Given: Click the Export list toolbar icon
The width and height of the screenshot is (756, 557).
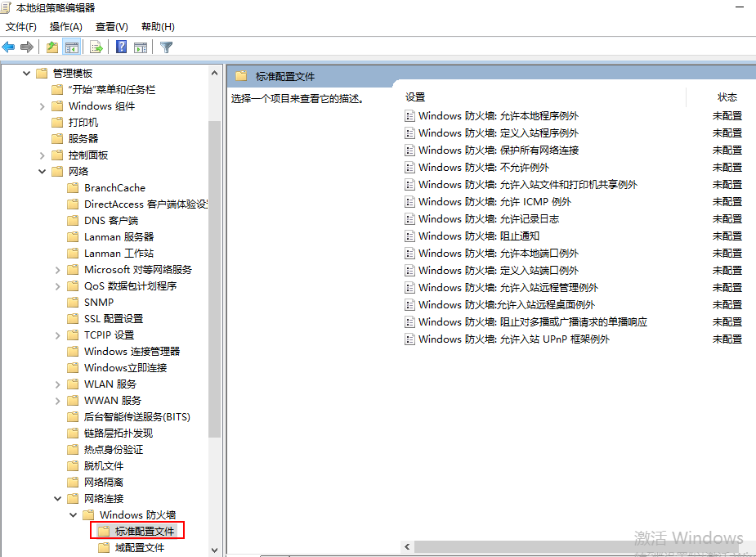Looking at the screenshot, I should pos(96,47).
